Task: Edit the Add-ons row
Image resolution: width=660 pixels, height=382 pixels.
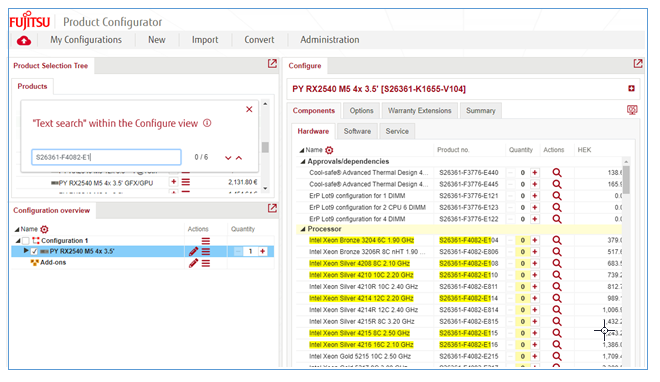Action: [193, 263]
